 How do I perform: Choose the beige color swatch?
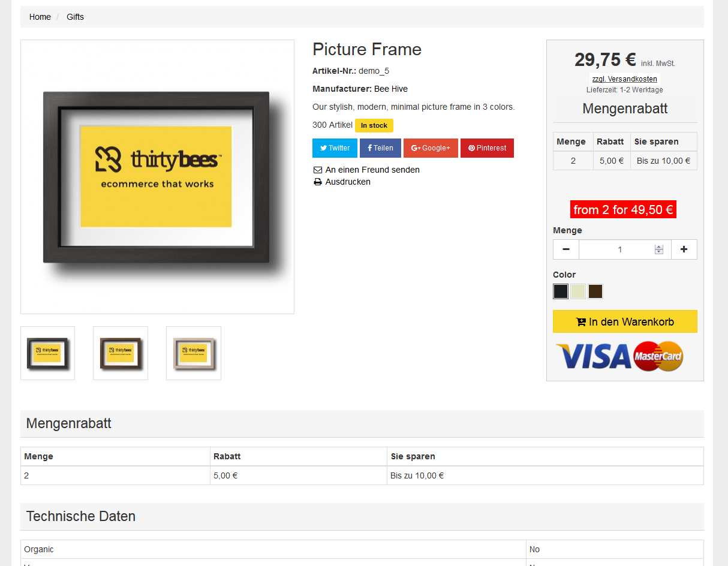coord(578,291)
